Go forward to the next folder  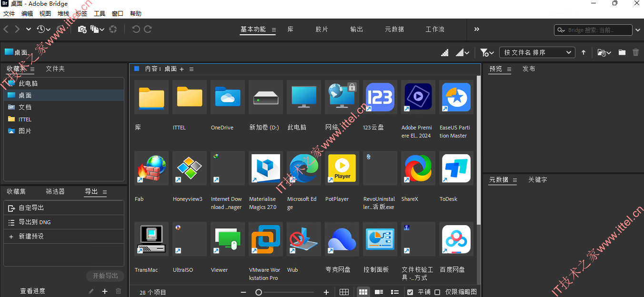pyautogui.click(x=17, y=30)
